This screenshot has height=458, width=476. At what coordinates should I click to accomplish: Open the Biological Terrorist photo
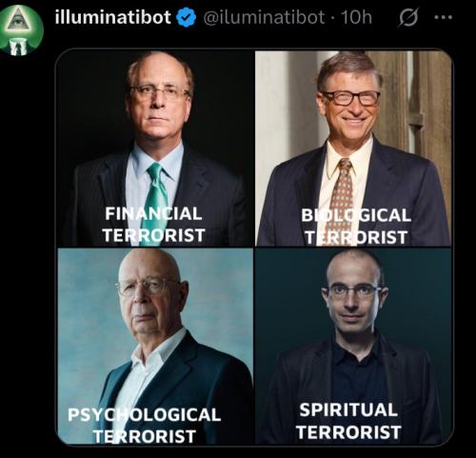(x=353, y=148)
